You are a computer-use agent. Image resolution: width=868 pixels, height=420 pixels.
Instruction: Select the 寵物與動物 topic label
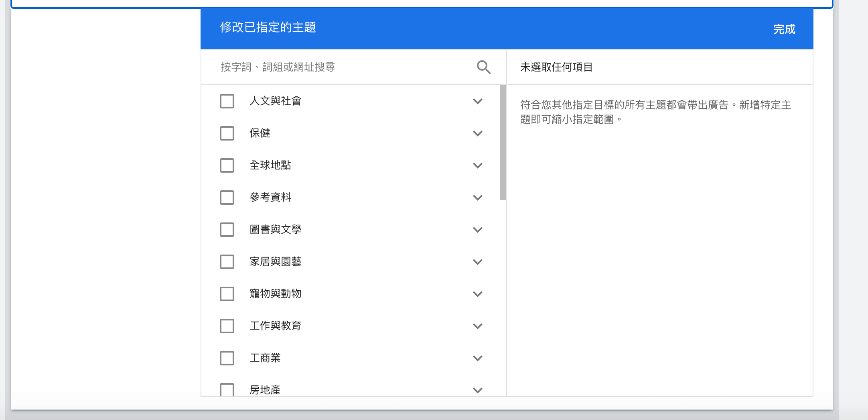275,294
